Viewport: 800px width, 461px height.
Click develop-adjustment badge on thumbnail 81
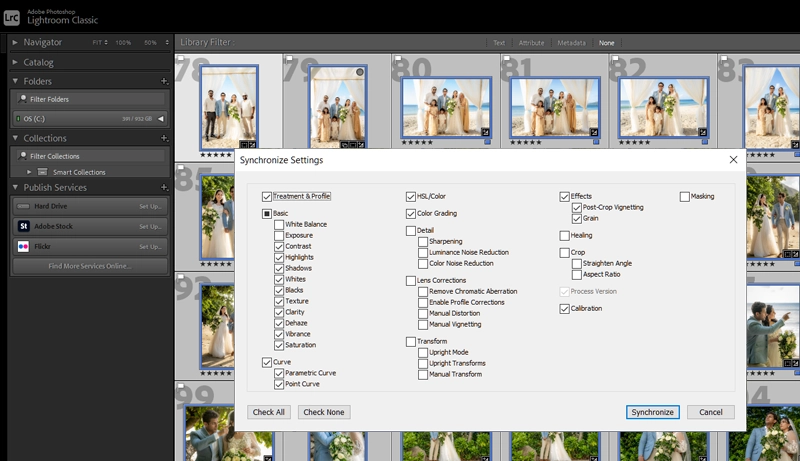pos(594,132)
